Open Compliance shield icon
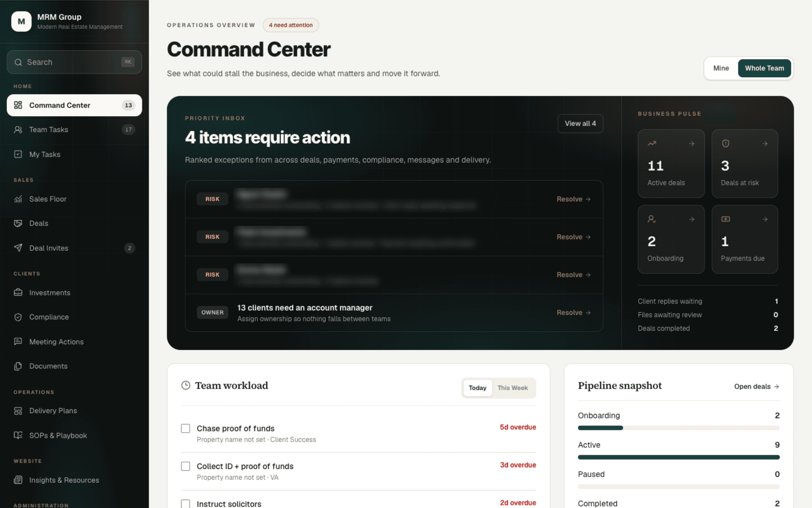Image resolution: width=812 pixels, height=508 pixels. [18, 317]
